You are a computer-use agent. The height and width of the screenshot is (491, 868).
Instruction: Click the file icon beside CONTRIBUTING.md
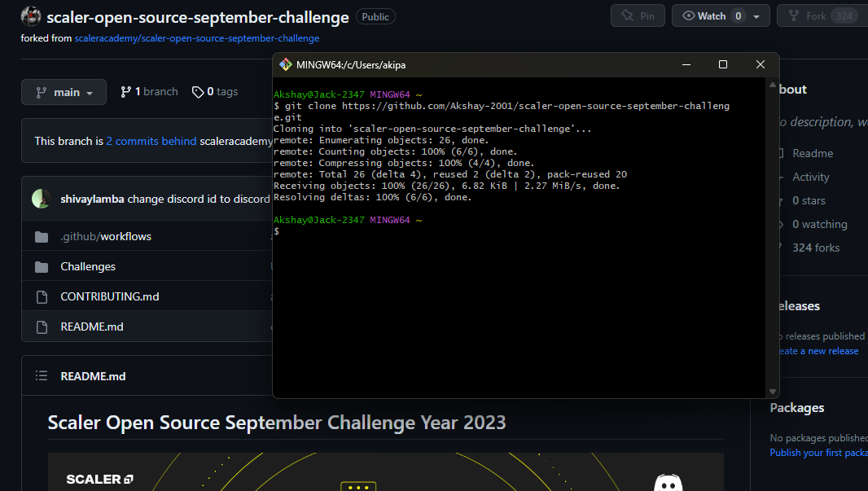pyautogui.click(x=42, y=296)
